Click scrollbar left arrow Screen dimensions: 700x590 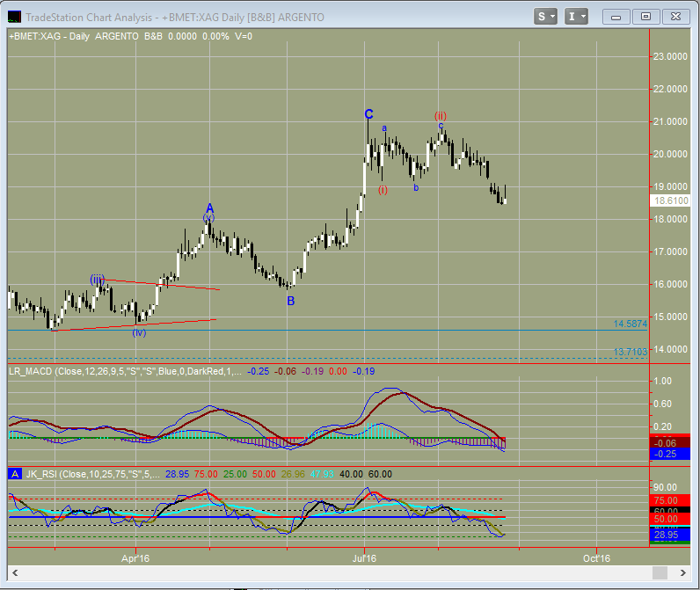pyautogui.click(x=15, y=572)
